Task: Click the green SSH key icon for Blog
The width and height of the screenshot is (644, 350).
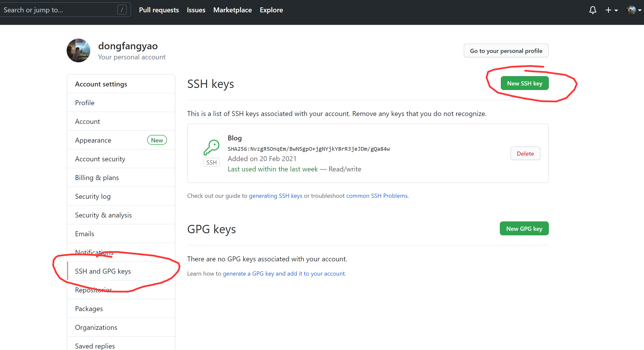Action: click(x=212, y=147)
